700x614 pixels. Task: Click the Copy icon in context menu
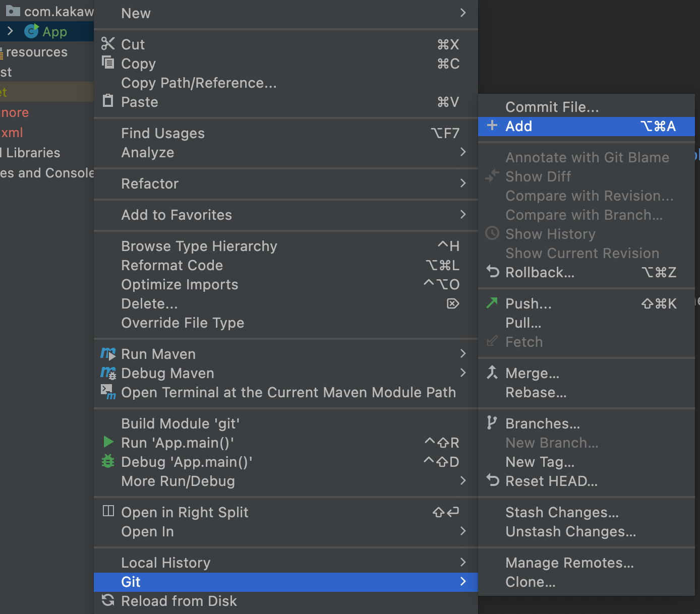click(x=107, y=63)
